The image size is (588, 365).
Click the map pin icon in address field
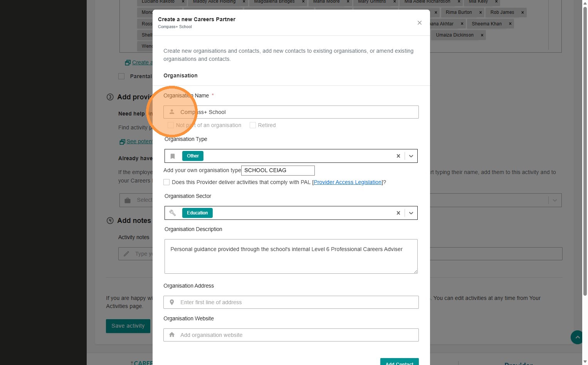(x=172, y=302)
